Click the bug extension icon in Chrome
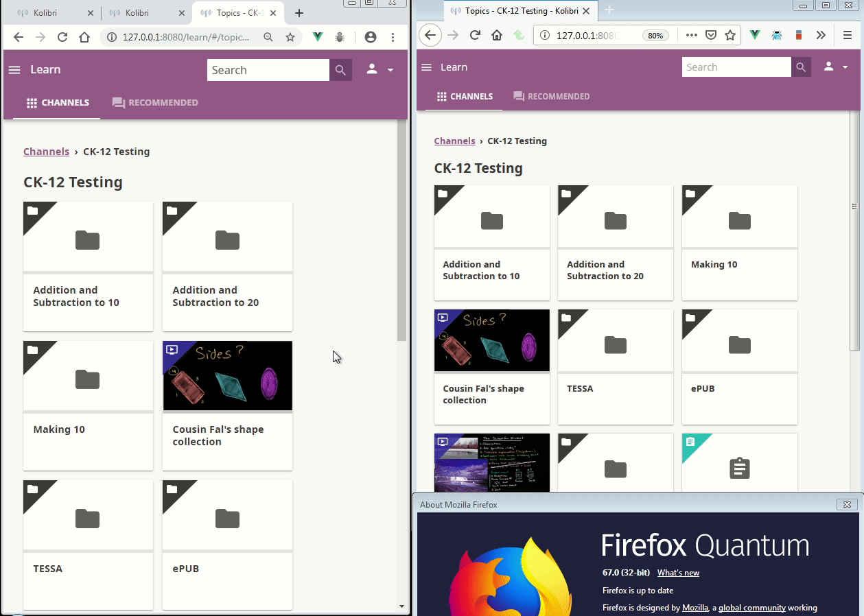Viewport: 864px width, 616px height. pos(340,37)
